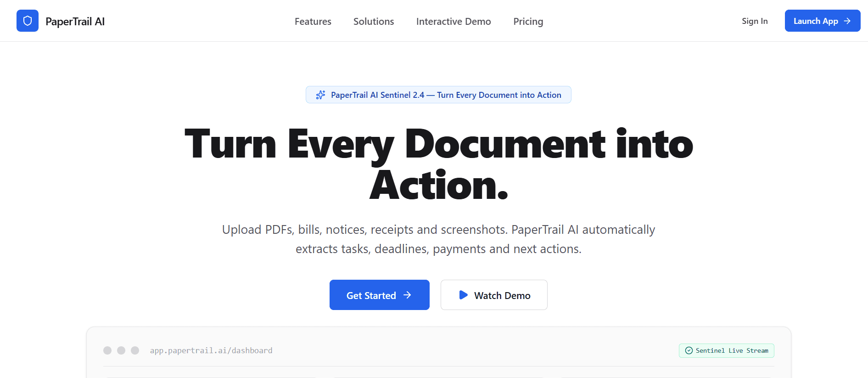Click the PaperTrail AI shield logo icon
This screenshot has width=868, height=378.
(28, 21)
